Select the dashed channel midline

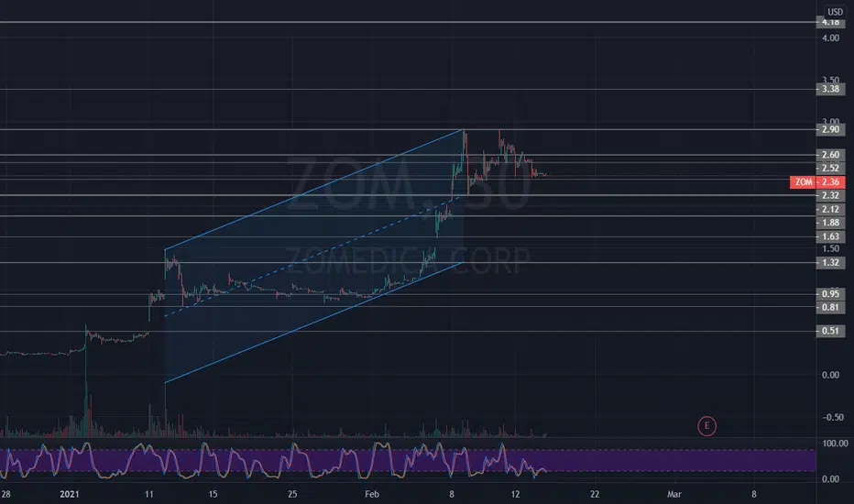314,256
